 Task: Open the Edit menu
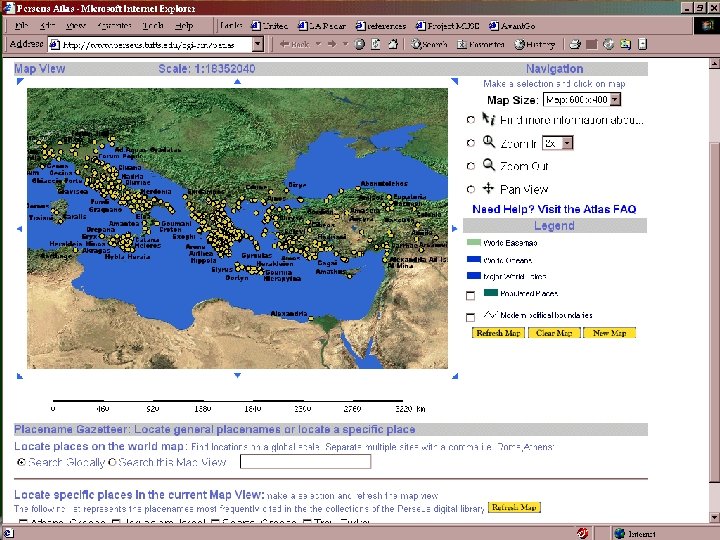click(x=47, y=26)
